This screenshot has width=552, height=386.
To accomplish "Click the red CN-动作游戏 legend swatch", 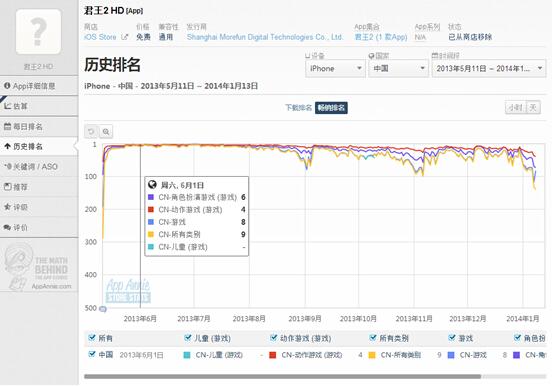I will pyautogui.click(x=272, y=355).
